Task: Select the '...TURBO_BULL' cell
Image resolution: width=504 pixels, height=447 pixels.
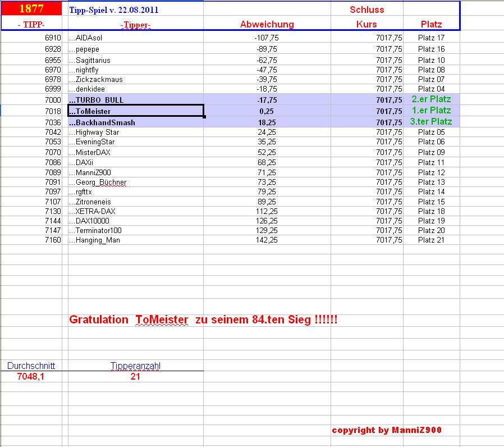Action: (x=136, y=100)
